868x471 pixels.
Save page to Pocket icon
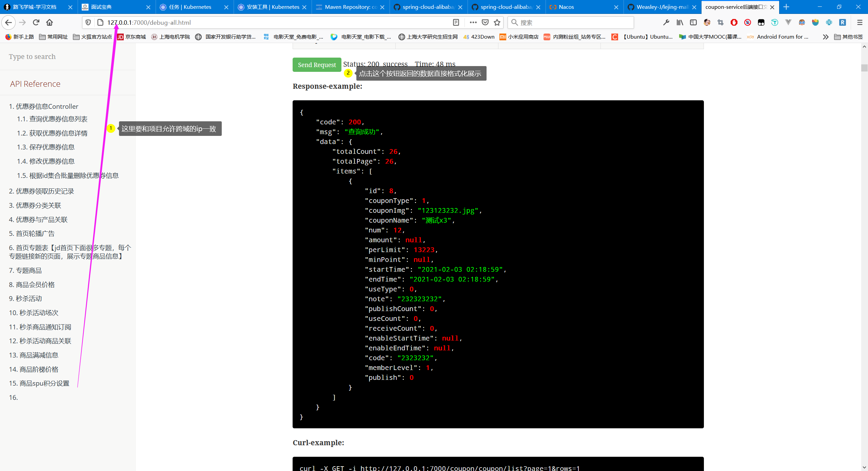point(485,22)
